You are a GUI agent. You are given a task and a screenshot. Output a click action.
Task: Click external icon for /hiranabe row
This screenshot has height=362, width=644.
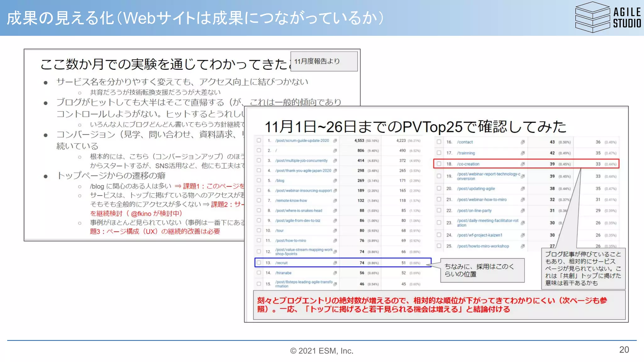335,273
